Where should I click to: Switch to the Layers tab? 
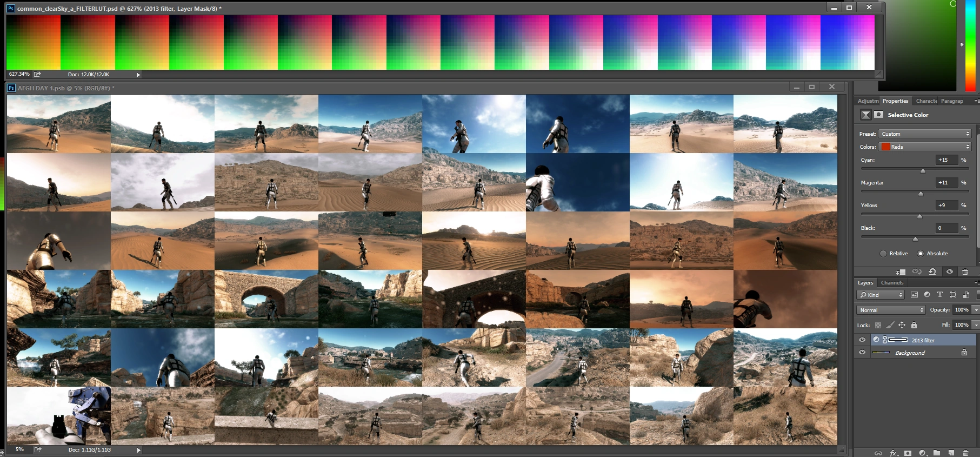(865, 283)
